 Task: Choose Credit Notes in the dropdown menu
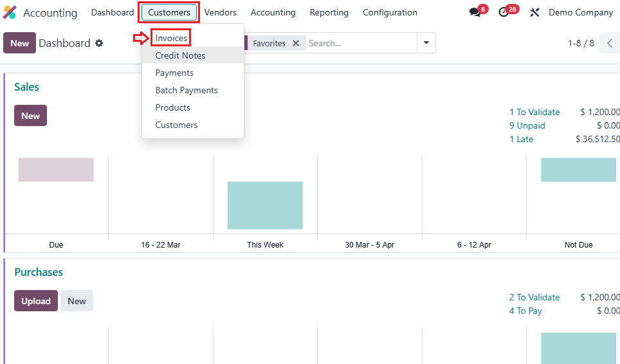(x=180, y=55)
